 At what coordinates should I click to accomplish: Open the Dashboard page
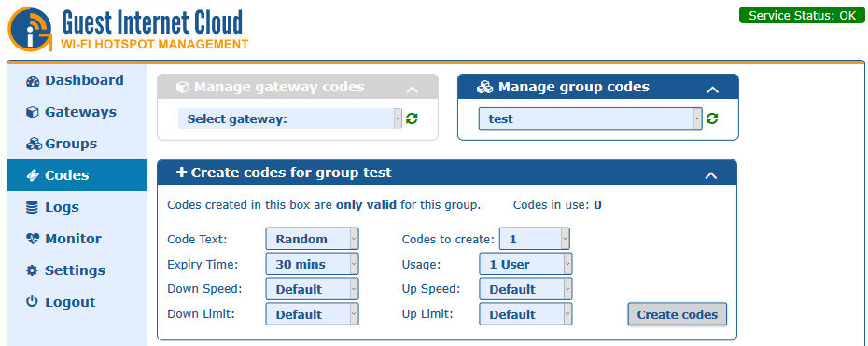[77, 81]
